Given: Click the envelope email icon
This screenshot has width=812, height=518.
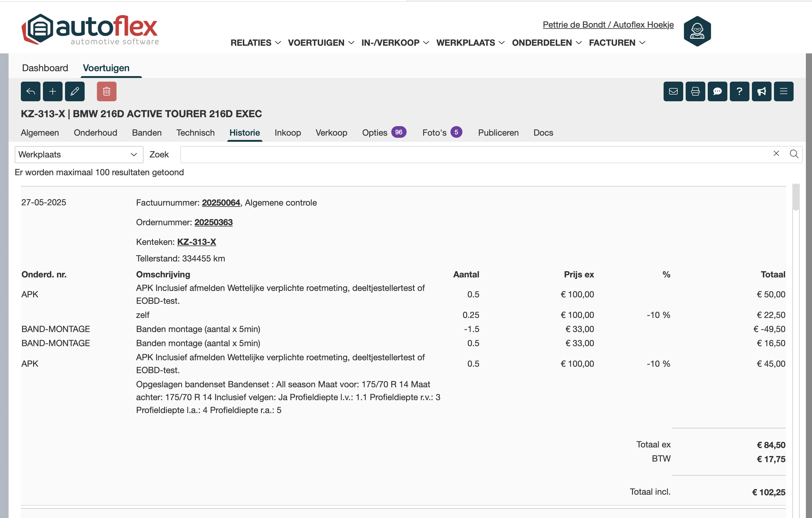Looking at the screenshot, I should click(673, 91).
